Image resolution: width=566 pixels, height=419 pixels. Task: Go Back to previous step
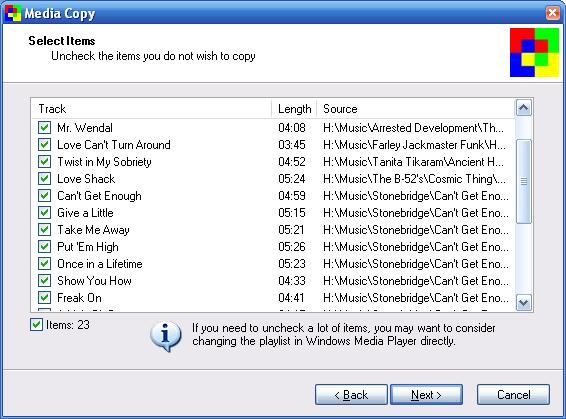tap(351, 394)
